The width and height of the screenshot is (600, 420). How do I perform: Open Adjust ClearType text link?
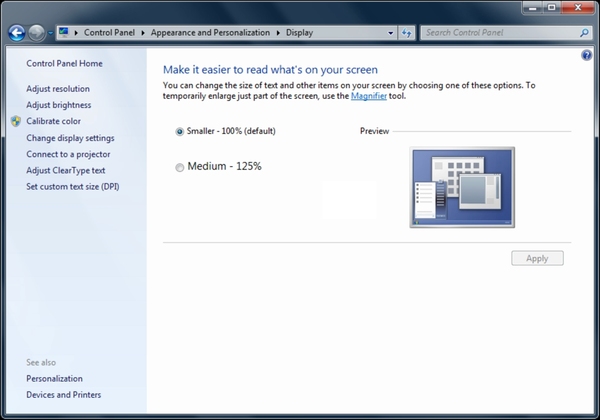[65, 170]
